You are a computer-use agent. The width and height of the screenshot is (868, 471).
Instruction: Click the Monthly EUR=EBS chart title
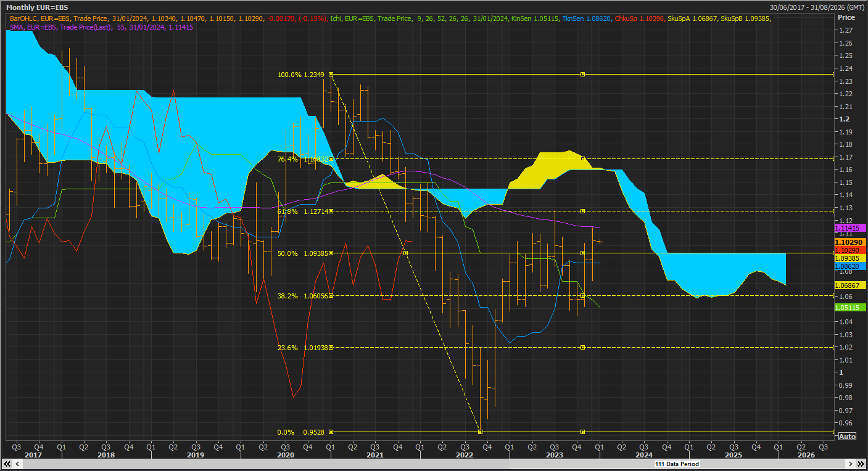(37, 7)
